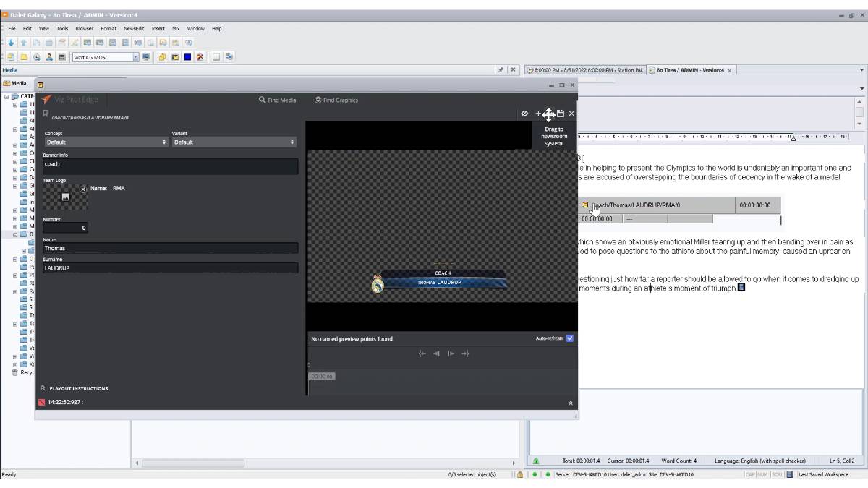Open the NewsEdit menu
The image size is (868, 488).
(134, 29)
